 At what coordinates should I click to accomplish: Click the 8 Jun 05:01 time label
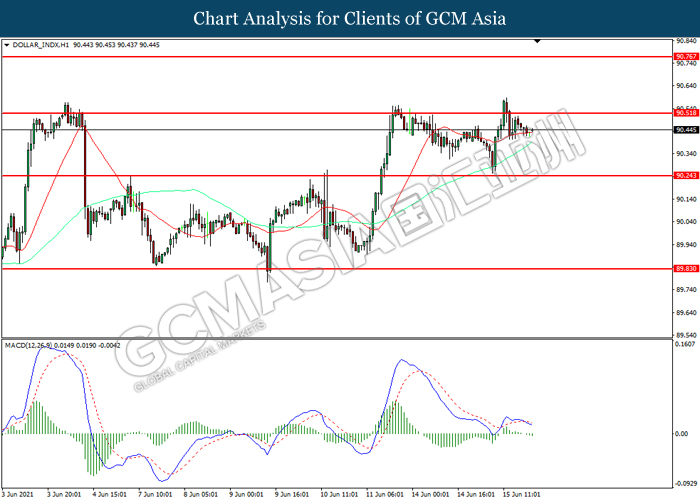[201, 495]
